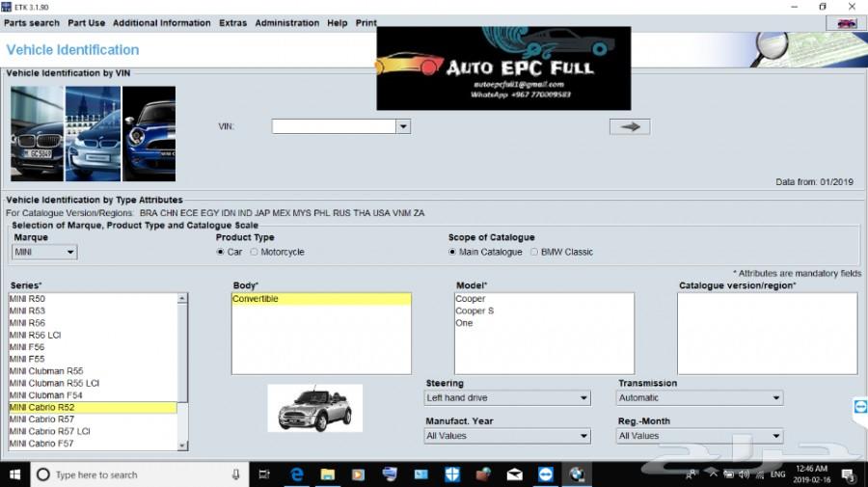The height and width of the screenshot is (487, 868).
Task: Open the Mail envelope taskbar icon
Action: 514,474
